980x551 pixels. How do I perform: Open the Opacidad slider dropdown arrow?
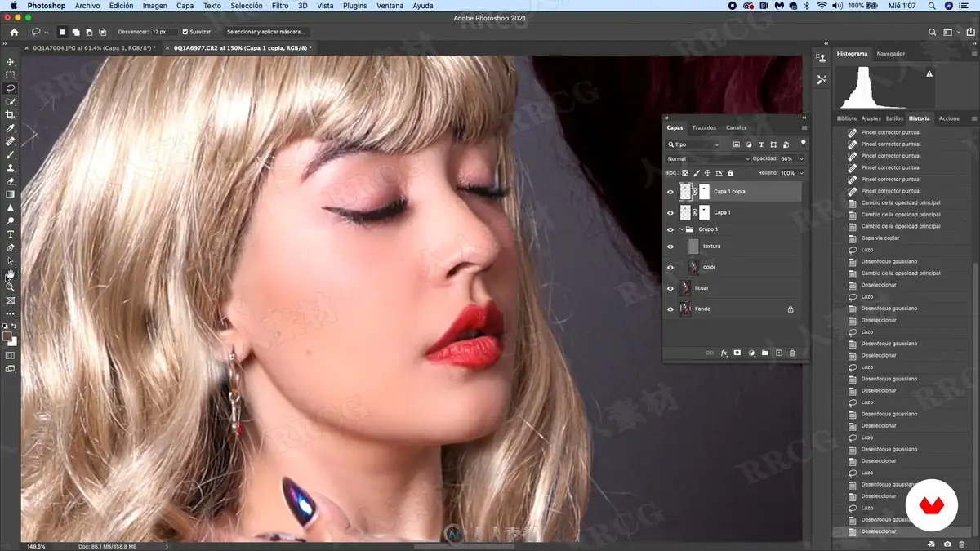point(801,158)
